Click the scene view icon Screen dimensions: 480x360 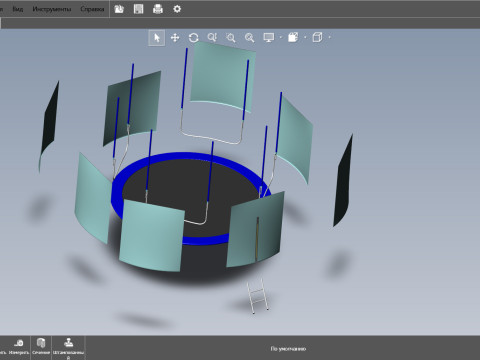click(x=293, y=37)
